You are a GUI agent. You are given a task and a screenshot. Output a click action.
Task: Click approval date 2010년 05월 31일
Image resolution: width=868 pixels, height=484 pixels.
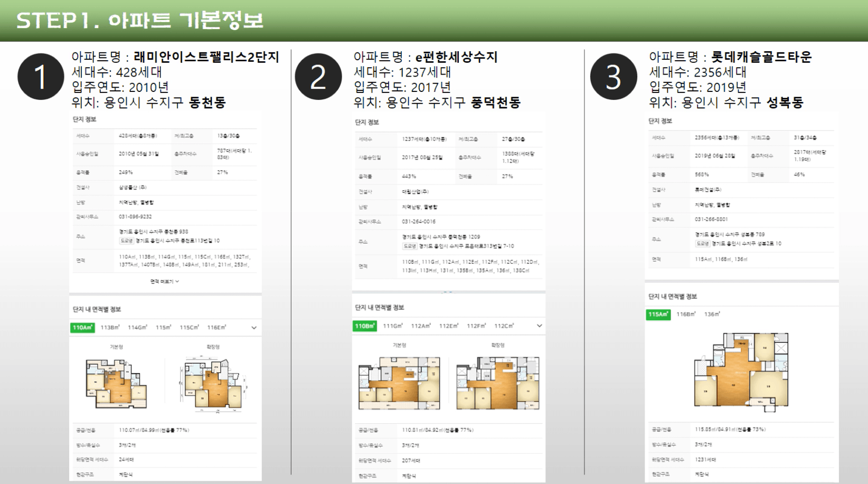pyautogui.click(x=138, y=154)
